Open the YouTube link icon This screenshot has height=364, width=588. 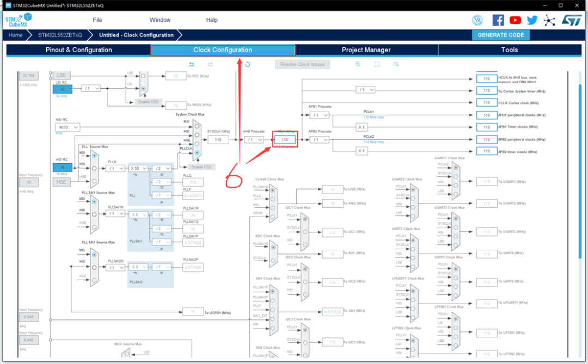point(515,20)
